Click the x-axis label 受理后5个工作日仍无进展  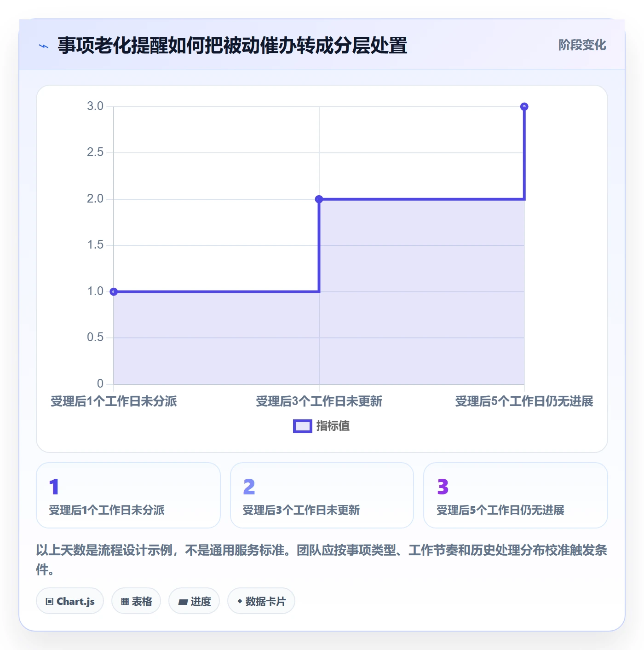click(524, 401)
